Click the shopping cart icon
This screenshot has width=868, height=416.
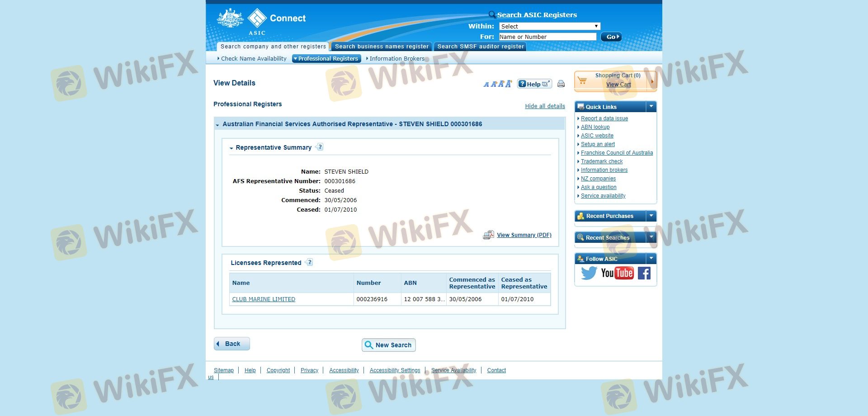[x=582, y=80]
